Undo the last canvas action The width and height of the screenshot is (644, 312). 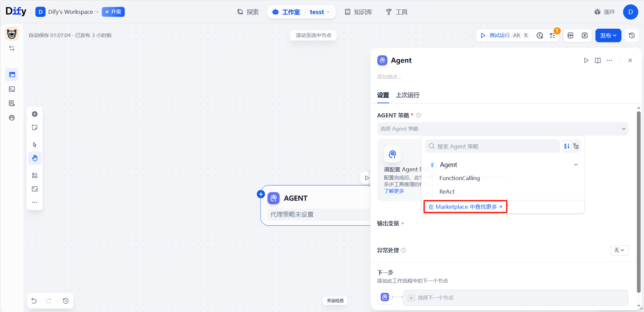point(34,301)
